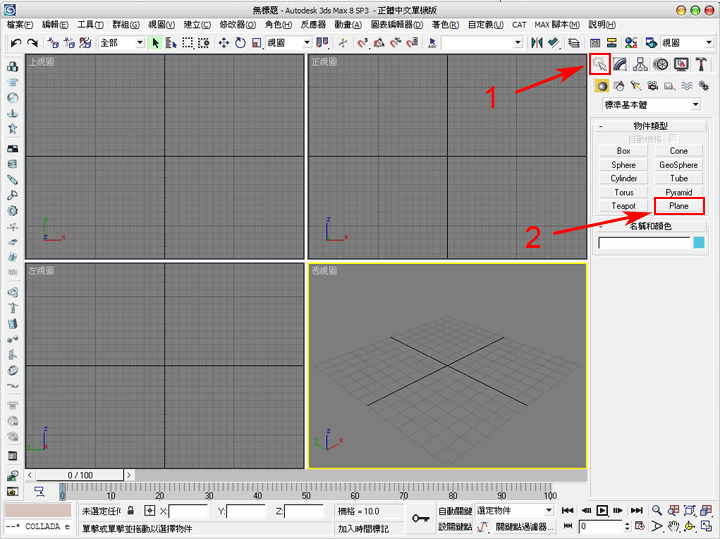Click the Sphere primitive button

(624, 165)
